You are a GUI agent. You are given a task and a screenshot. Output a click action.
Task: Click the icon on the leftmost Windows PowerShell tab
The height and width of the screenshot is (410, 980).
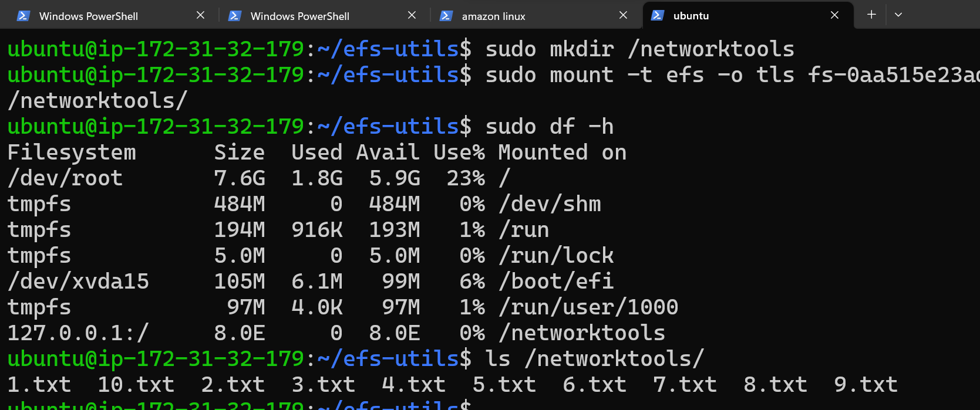click(x=23, y=16)
